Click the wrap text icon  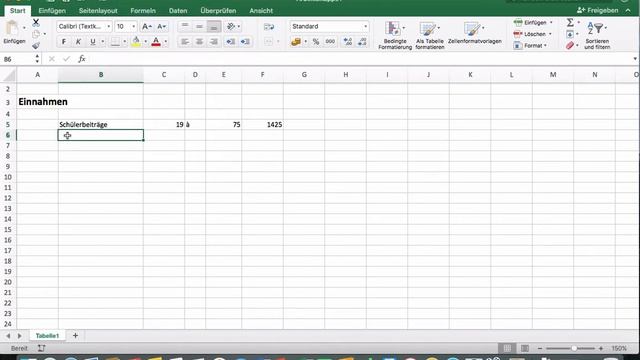[269, 27]
